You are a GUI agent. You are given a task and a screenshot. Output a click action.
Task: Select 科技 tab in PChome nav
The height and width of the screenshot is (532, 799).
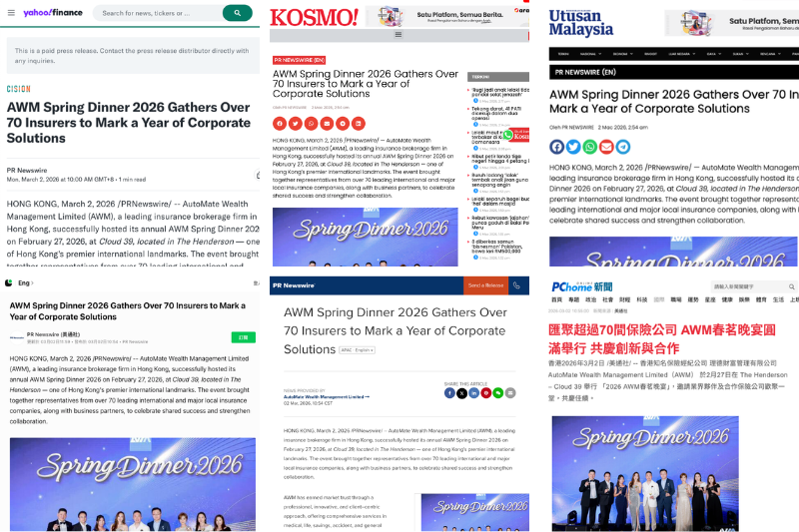pyautogui.click(x=642, y=299)
